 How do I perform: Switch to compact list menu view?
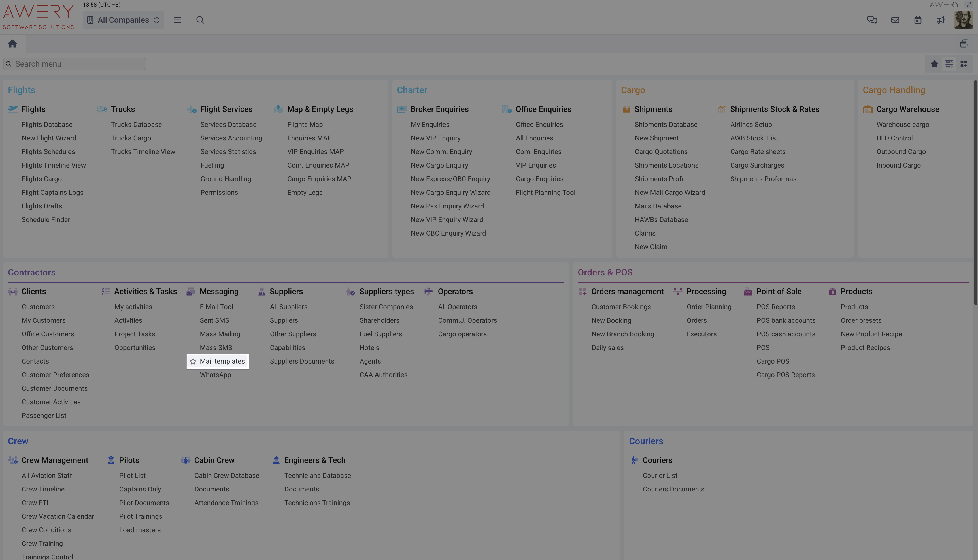[x=949, y=64]
